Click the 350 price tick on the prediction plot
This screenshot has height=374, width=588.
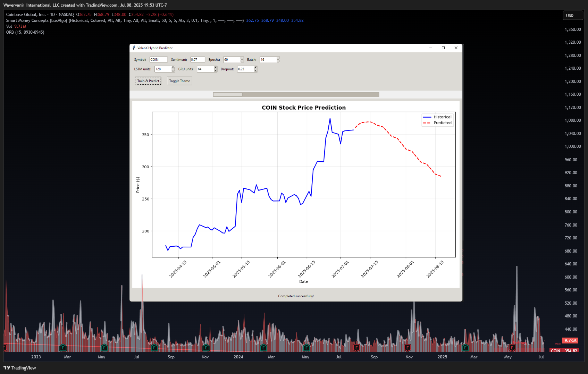(145, 135)
